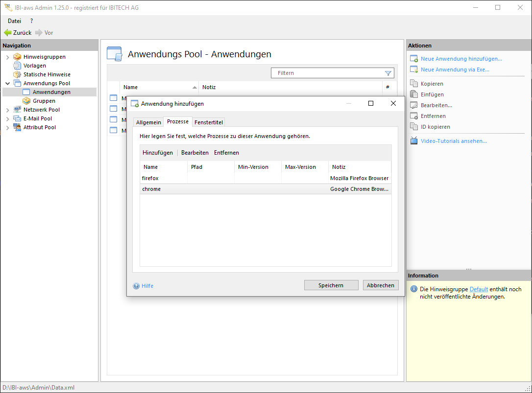Switch to the Fenstertitel tab
This screenshot has width=532, height=393.
click(x=208, y=122)
